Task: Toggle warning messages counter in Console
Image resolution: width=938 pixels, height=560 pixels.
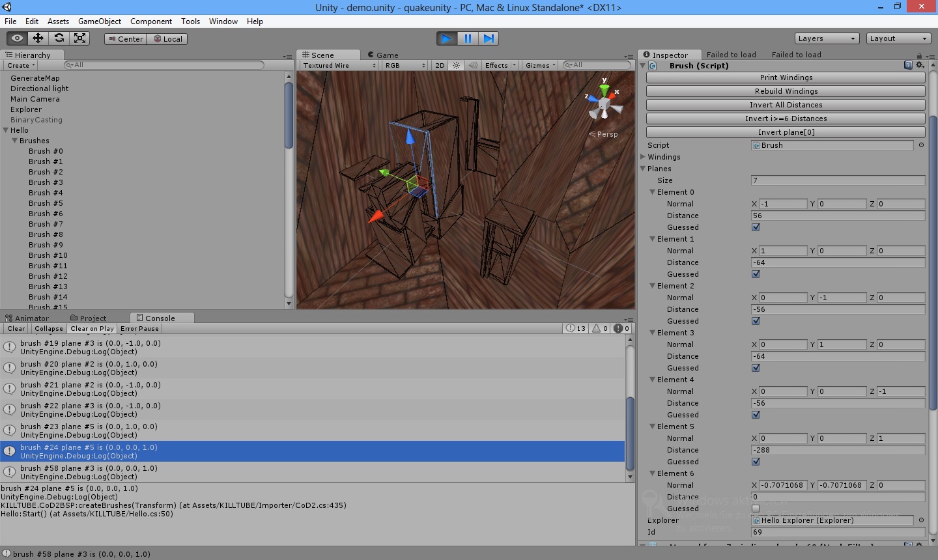Action: pyautogui.click(x=600, y=328)
